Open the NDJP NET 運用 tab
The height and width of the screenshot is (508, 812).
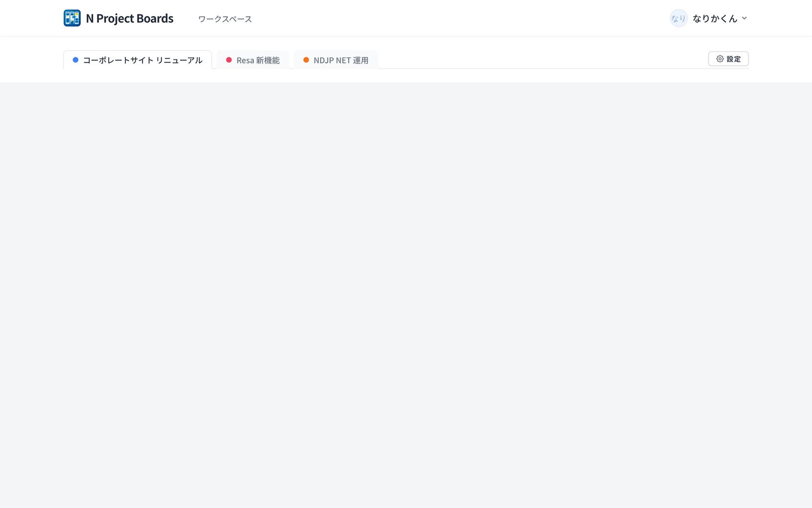336,60
